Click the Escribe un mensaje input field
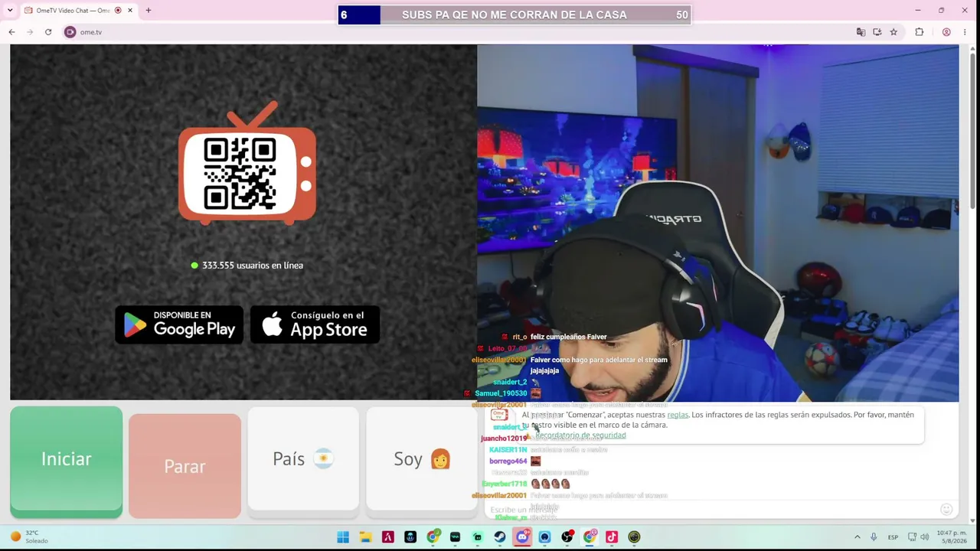 [x=712, y=510]
